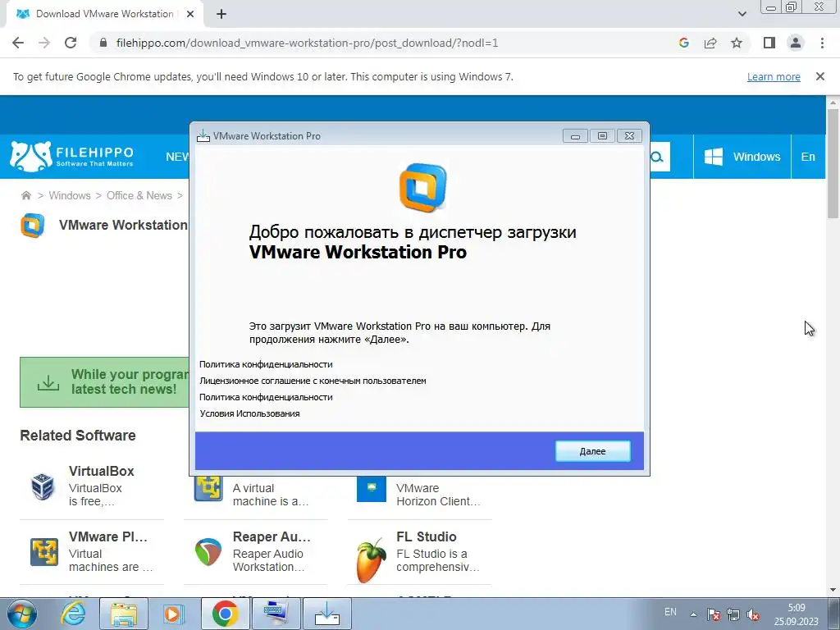Open the Chrome three-dot menu
Screen dimensions: 840x630
point(822,43)
